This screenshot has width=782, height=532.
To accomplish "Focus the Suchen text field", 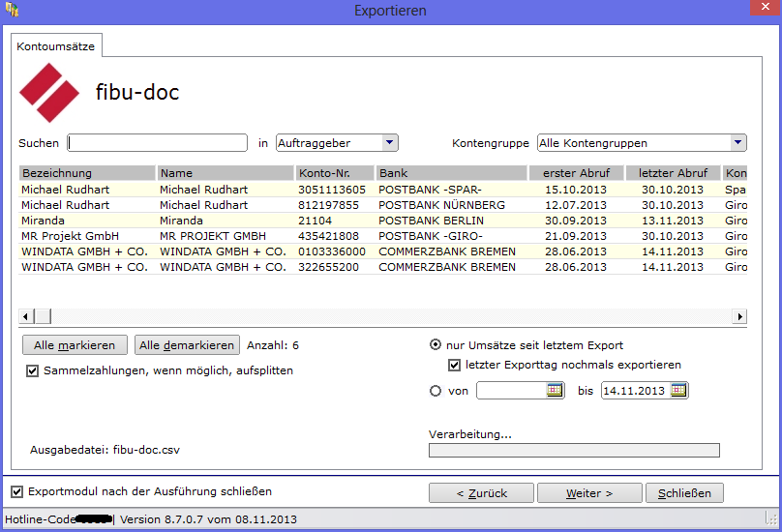I will [x=158, y=142].
